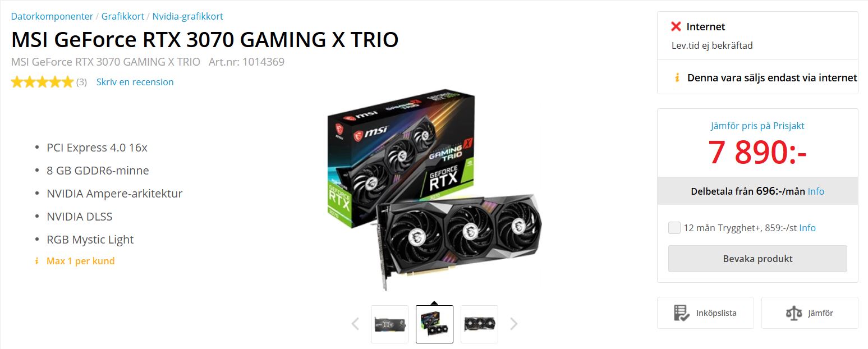This screenshot has width=868, height=349.
Task: Enable the 12 mån Trygghet+ checkbox
Action: tap(674, 228)
